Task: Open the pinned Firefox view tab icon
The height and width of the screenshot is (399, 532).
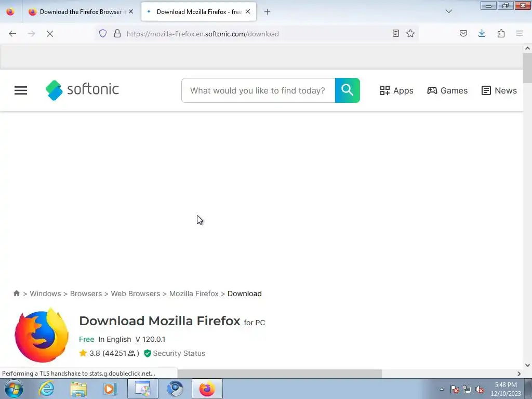Action: (x=10, y=11)
